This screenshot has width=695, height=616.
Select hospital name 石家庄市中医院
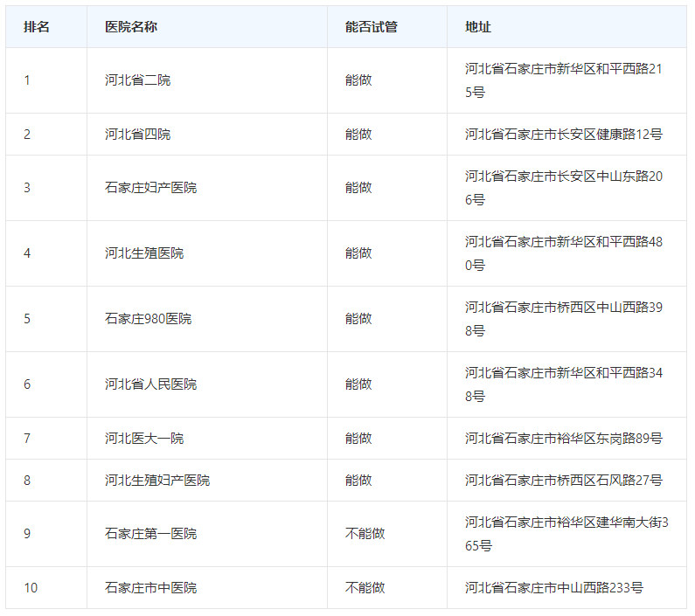tap(150, 588)
